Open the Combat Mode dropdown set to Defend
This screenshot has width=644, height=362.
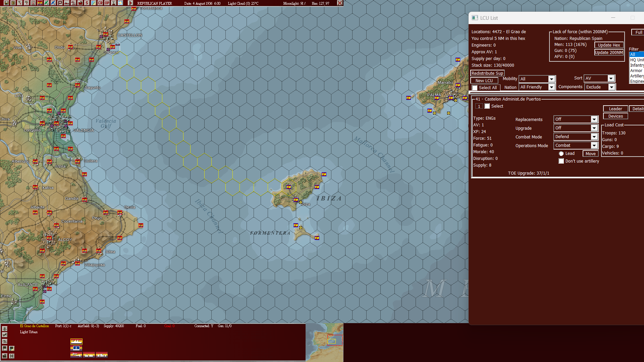pos(576,137)
